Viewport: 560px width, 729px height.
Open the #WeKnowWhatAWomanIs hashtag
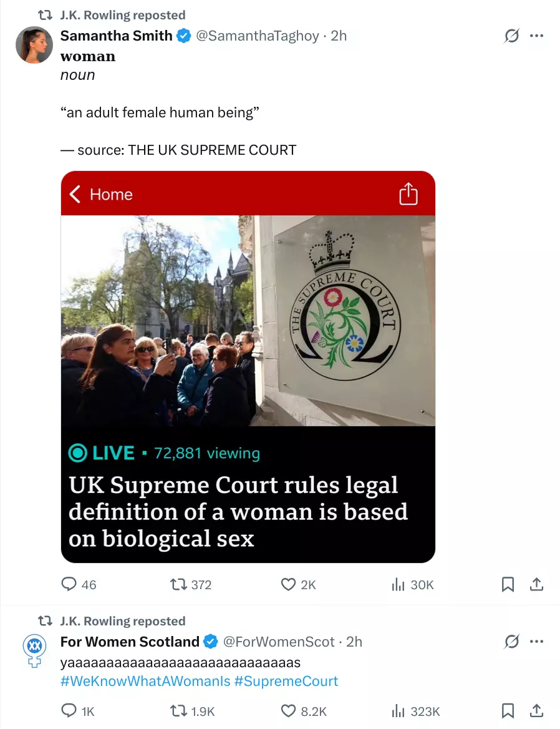(145, 681)
